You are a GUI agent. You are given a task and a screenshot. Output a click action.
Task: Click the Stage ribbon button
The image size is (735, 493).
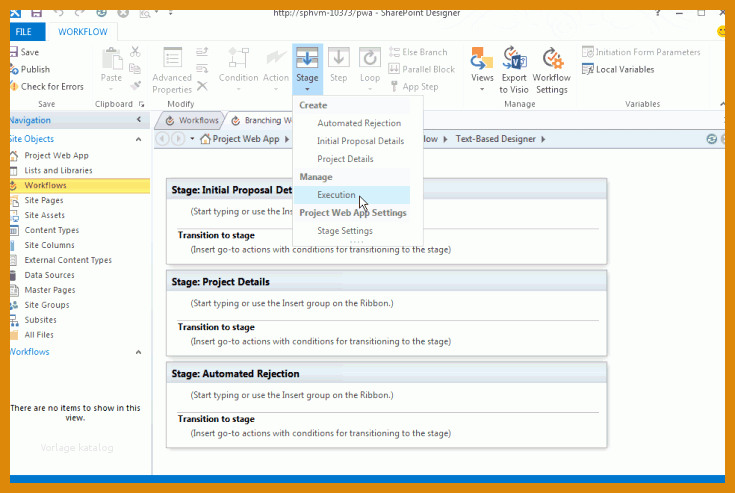(307, 69)
